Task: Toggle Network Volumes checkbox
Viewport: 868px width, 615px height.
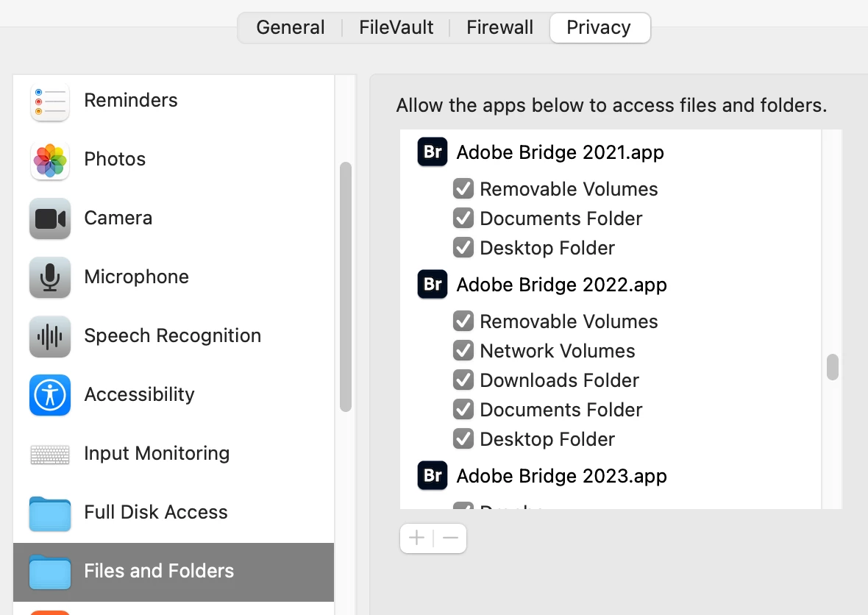Action: pos(463,350)
